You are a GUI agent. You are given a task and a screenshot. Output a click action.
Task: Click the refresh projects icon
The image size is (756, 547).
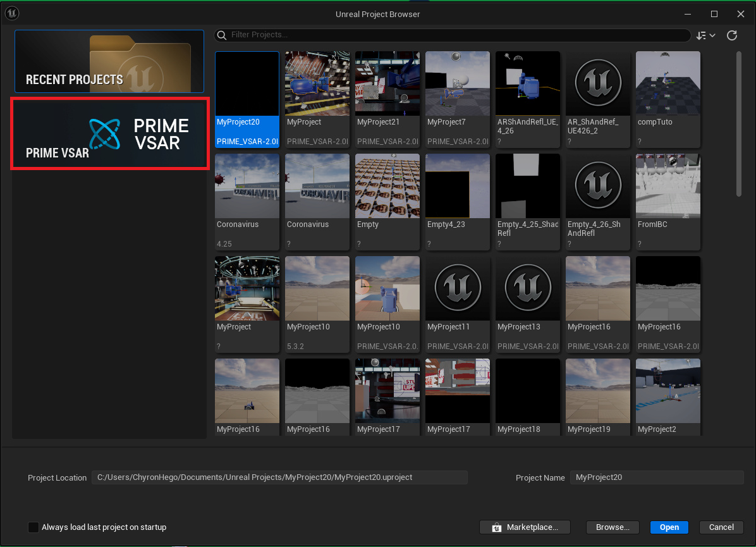pos(732,35)
